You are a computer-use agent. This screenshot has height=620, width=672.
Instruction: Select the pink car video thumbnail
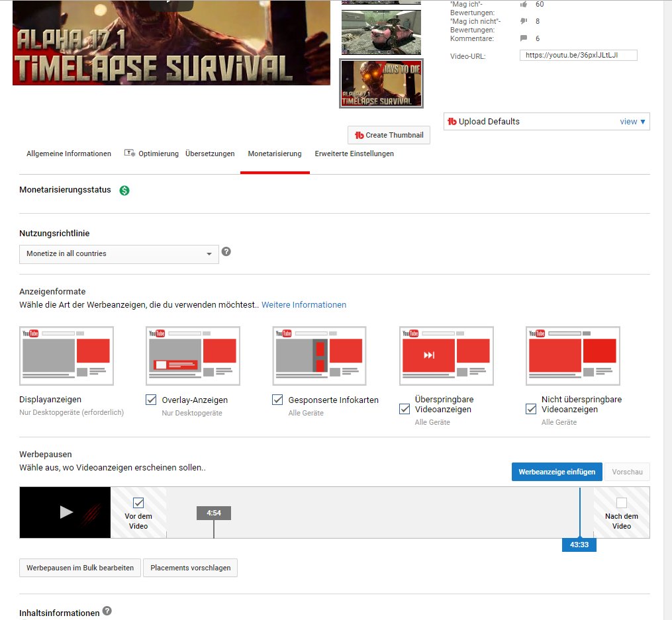381,32
